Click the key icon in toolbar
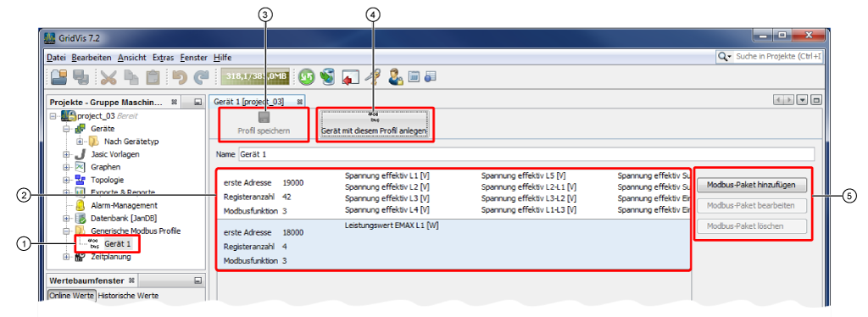The width and height of the screenshot is (868, 317). pos(373,77)
